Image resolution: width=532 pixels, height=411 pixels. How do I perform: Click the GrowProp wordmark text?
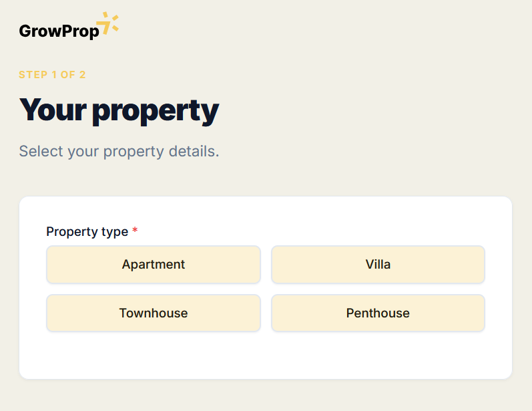pos(59,31)
